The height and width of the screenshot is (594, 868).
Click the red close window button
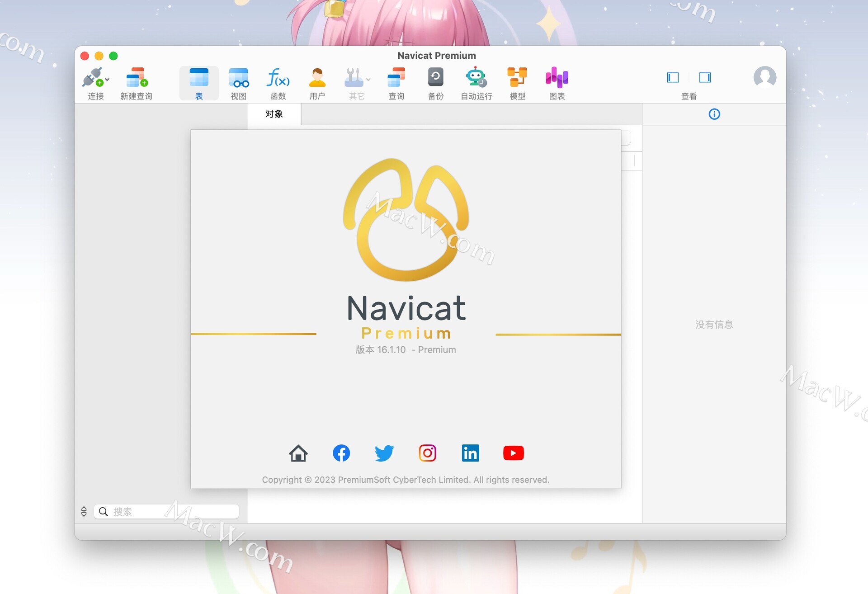85,56
